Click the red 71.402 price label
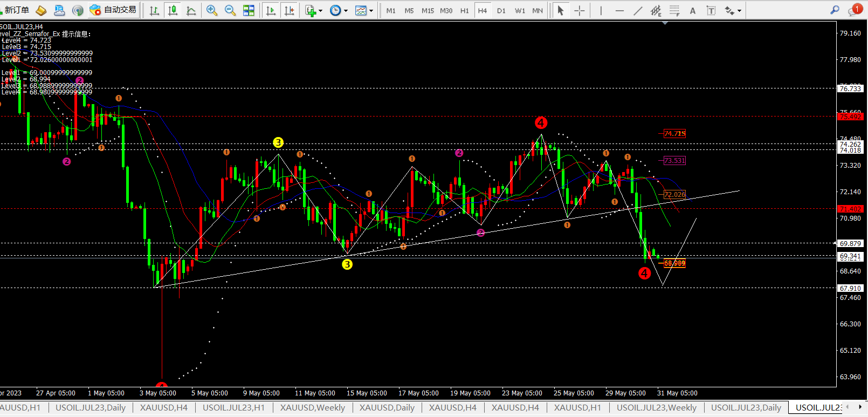 [x=851, y=209]
